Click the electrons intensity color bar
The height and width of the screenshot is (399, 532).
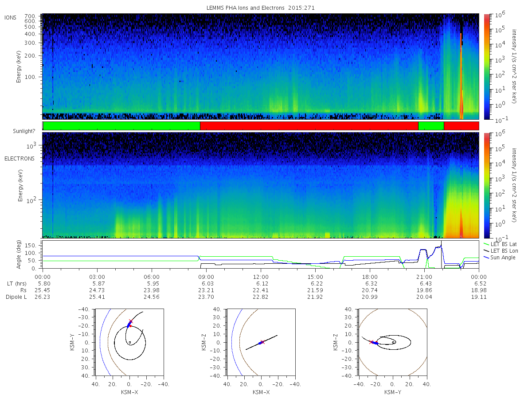pyautogui.click(x=487, y=185)
